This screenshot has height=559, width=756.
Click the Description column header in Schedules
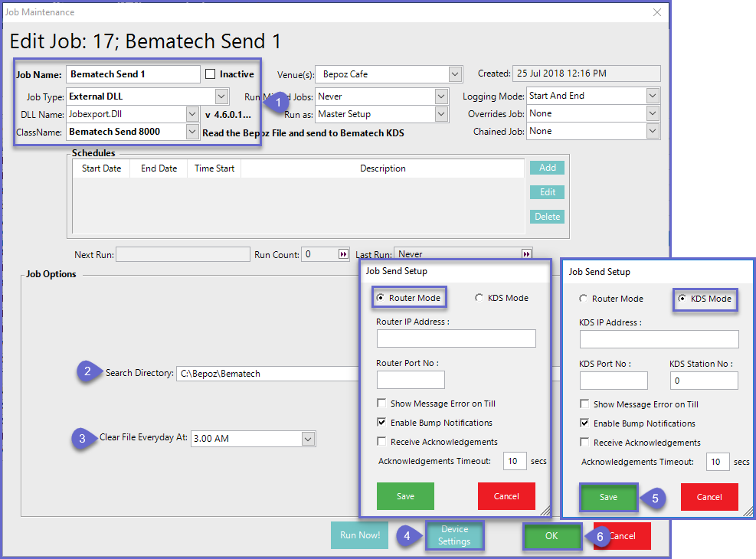point(382,168)
